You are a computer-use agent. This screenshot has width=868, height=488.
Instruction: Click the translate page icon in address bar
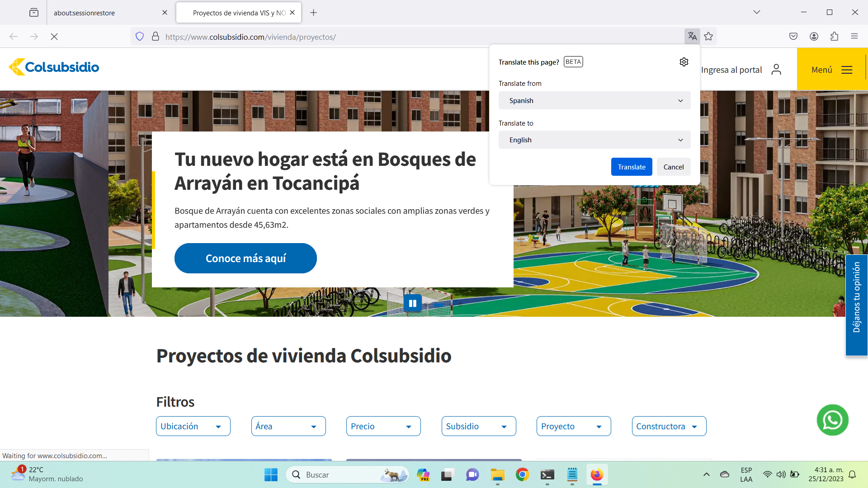[x=692, y=37]
